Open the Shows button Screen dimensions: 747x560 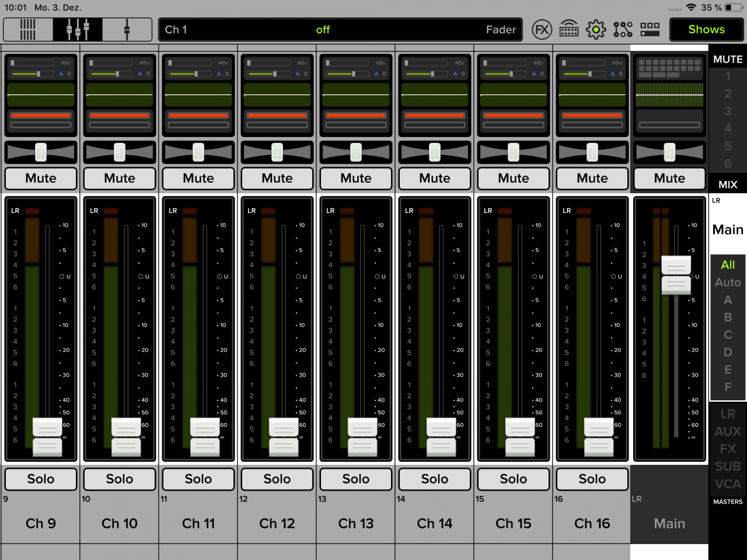[x=706, y=30]
